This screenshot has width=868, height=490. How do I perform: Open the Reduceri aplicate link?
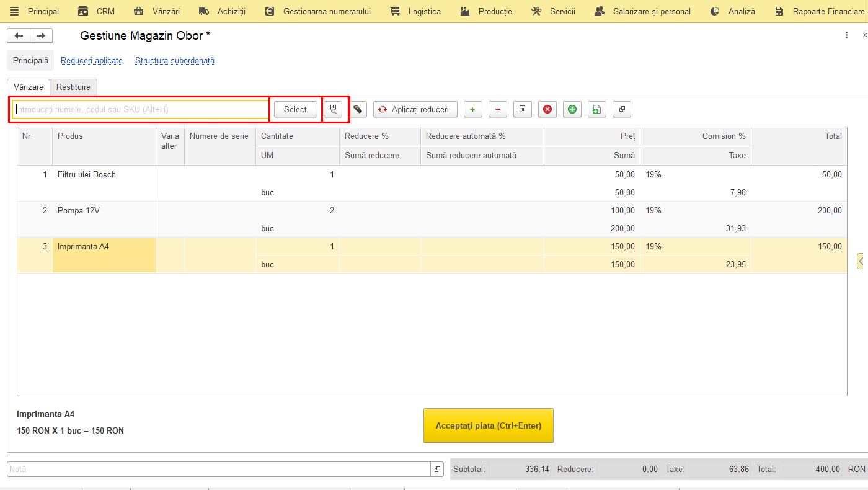[x=92, y=61]
